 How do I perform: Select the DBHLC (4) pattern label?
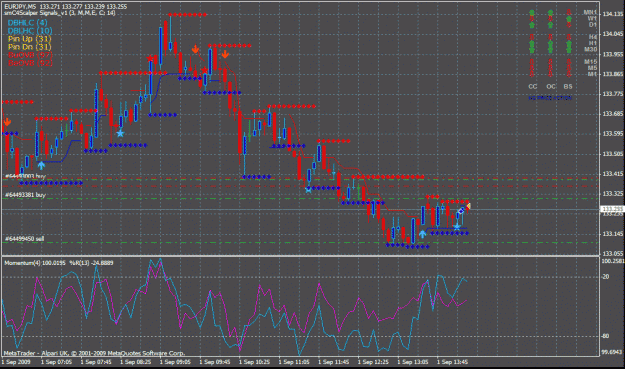(28, 23)
